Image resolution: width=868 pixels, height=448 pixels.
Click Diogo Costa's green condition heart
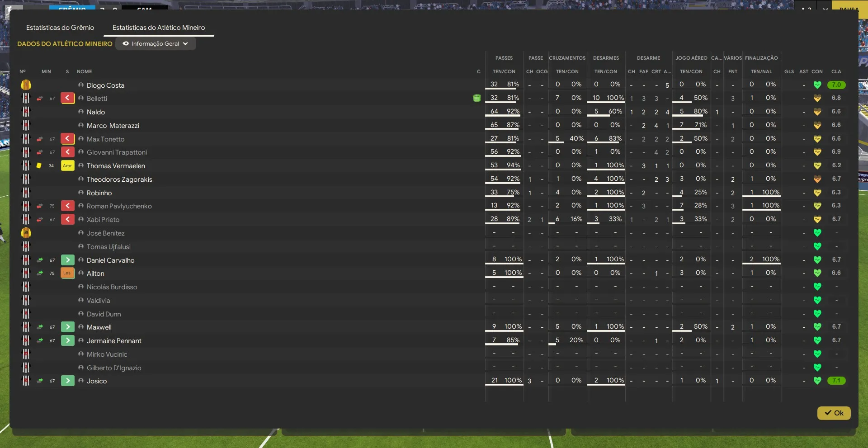[817, 85]
